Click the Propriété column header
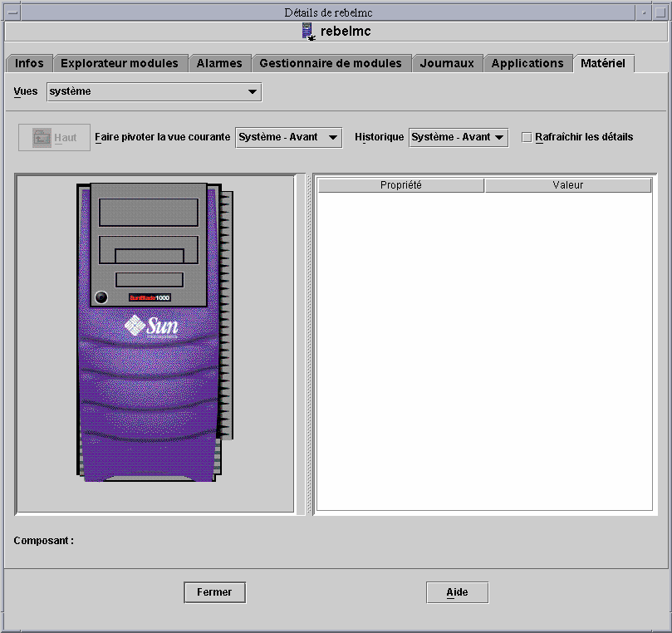672x633 pixels. [401, 185]
